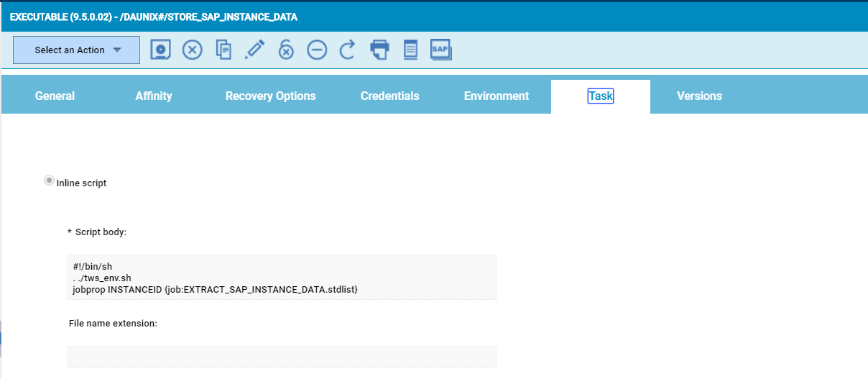Click the File name extension field
Screen dimensions: 868x379
[282, 357]
